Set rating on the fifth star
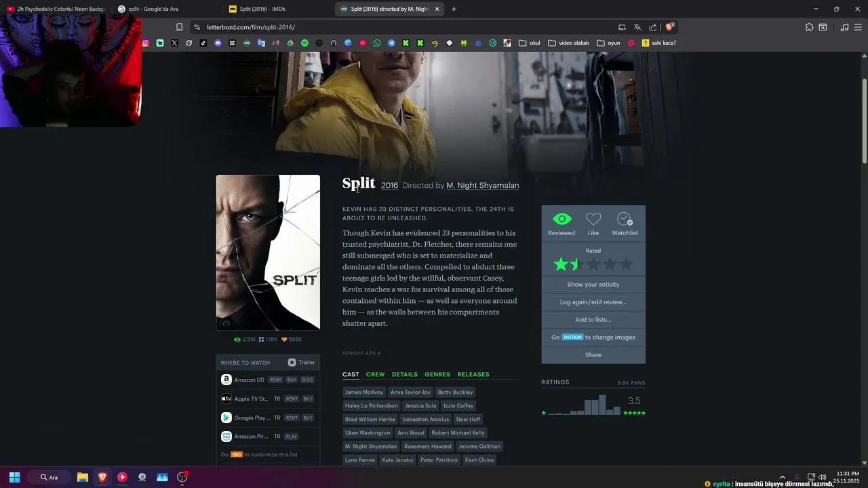The image size is (868, 488). coord(626,264)
